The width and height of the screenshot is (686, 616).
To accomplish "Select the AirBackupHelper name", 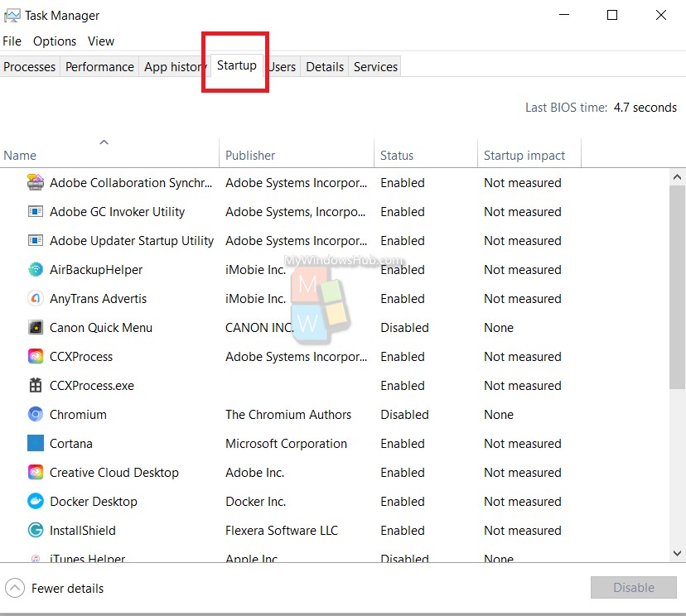I will pos(96,270).
